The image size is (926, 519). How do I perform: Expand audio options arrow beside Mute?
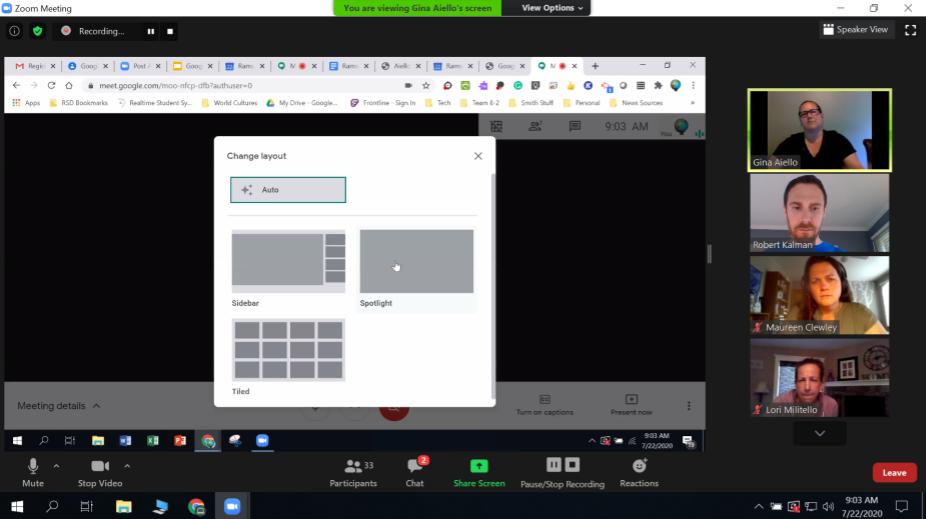(x=56, y=466)
